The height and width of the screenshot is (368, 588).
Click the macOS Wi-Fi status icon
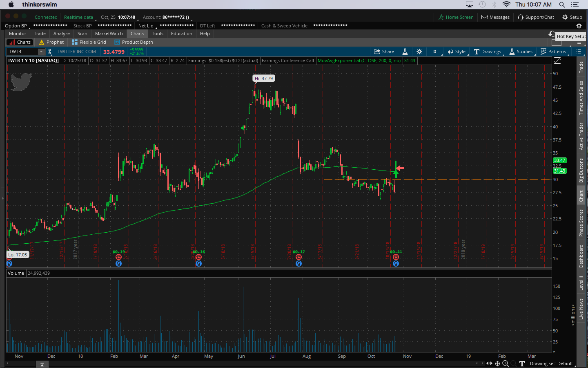click(x=506, y=4)
